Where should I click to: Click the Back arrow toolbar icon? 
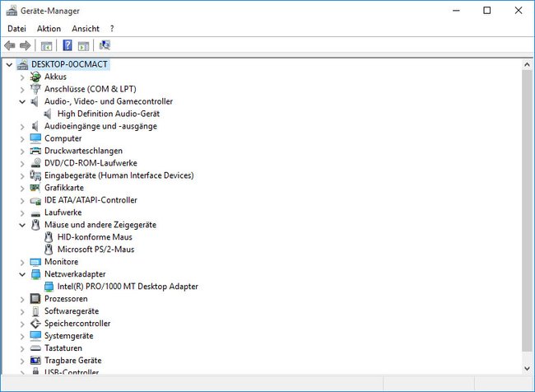10,45
